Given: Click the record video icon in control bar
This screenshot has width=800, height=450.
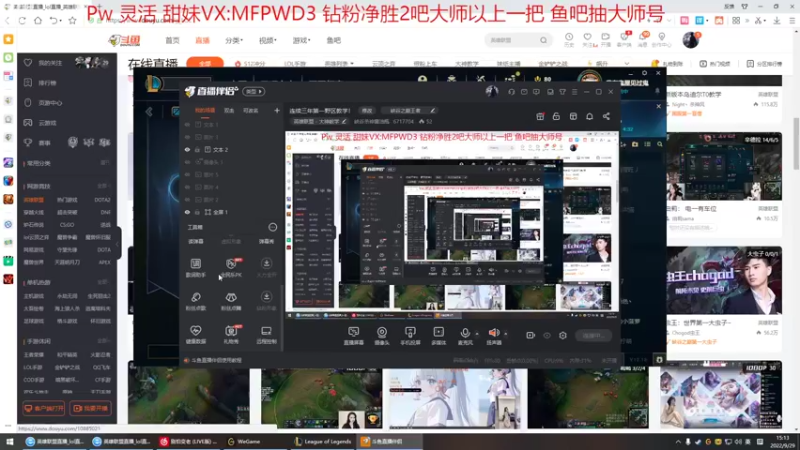Looking at the screenshot, I should click(530, 335).
